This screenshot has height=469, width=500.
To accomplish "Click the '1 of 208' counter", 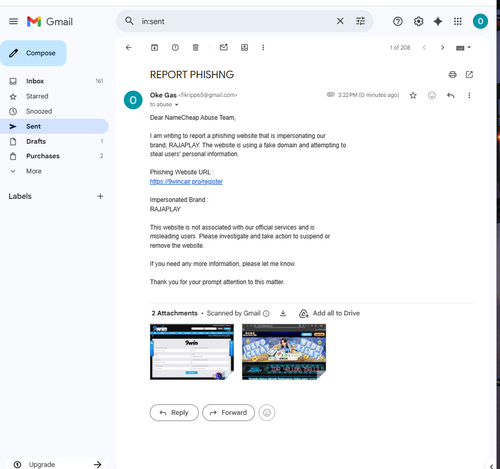I will point(400,48).
